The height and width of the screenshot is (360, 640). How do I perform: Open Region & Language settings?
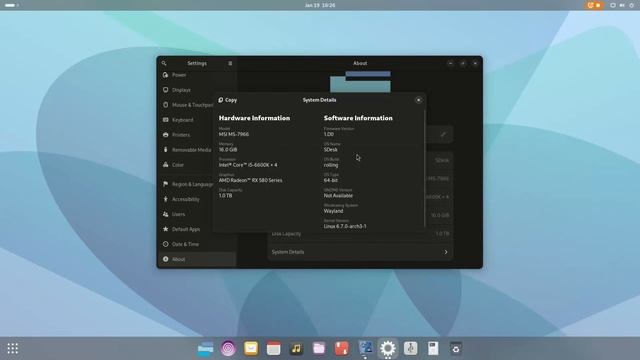pyautogui.click(x=197, y=184)
